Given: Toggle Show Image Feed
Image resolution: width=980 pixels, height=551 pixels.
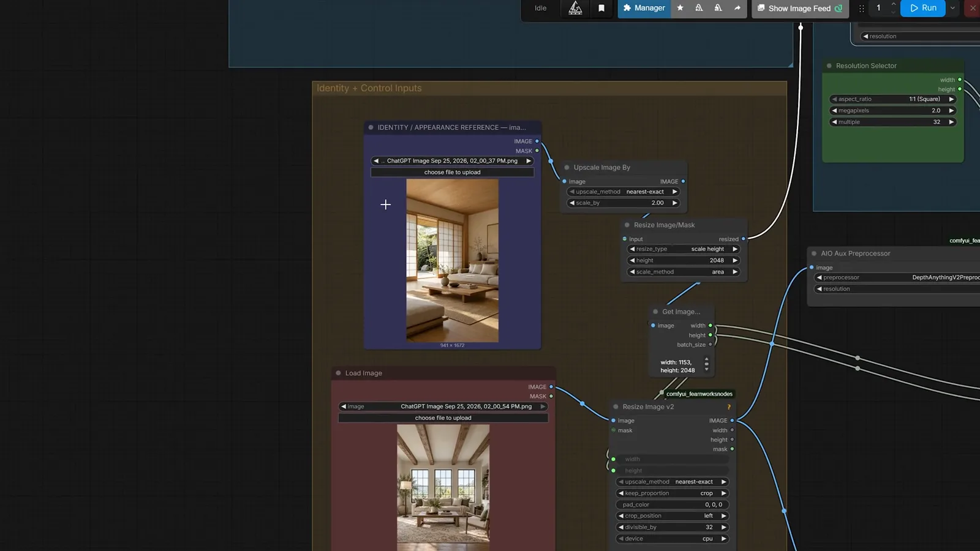Looking at the screenshot, I should click(800, 8).
